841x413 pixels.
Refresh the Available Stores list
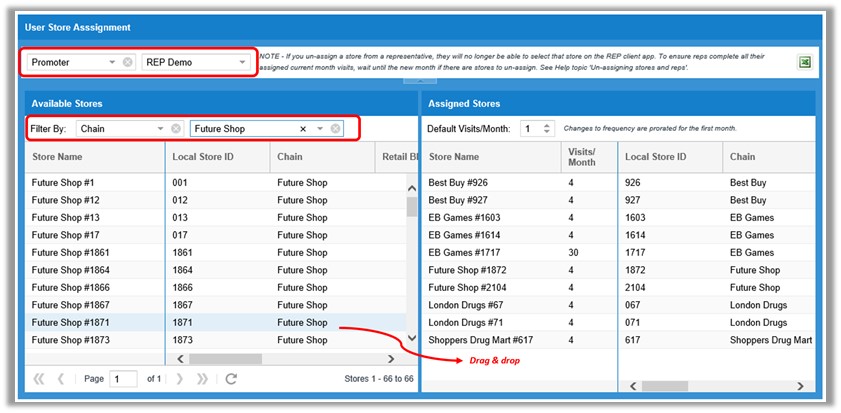pyautogui.click(x=231, y=379)
